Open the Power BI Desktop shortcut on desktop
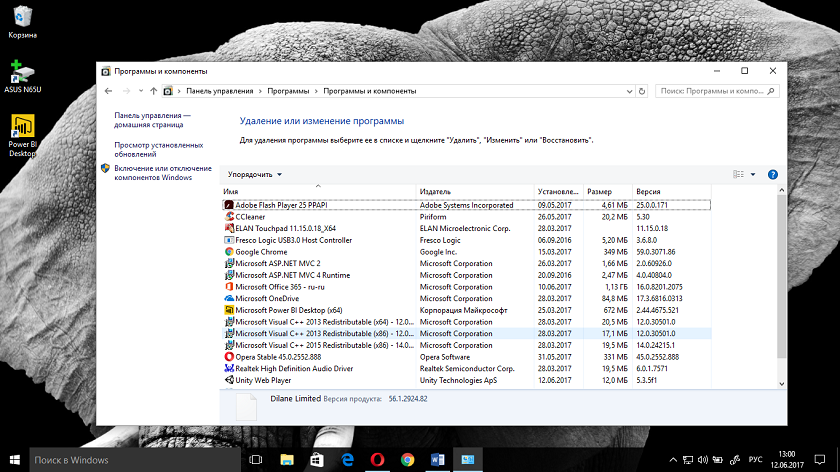 [x=22, y=136]
